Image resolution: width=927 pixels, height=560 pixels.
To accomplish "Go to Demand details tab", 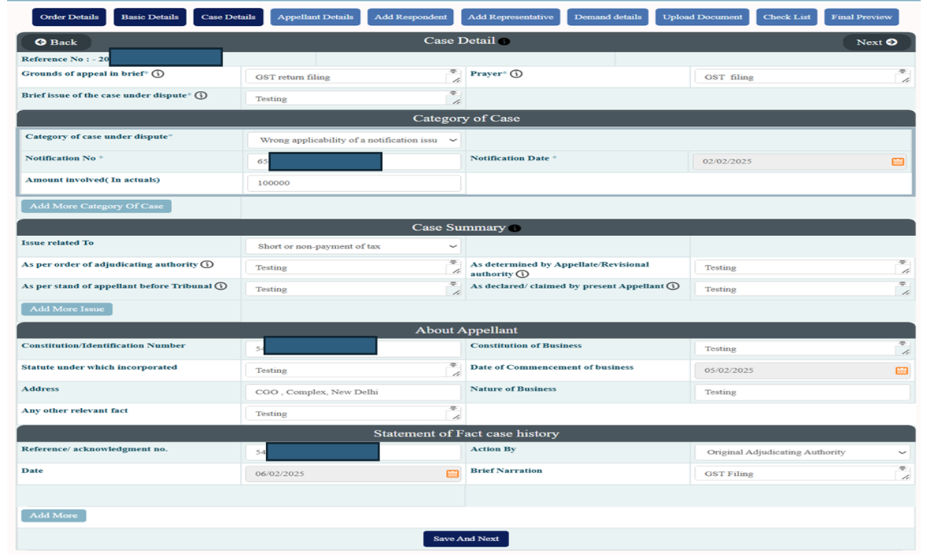I will coord(608,17).
